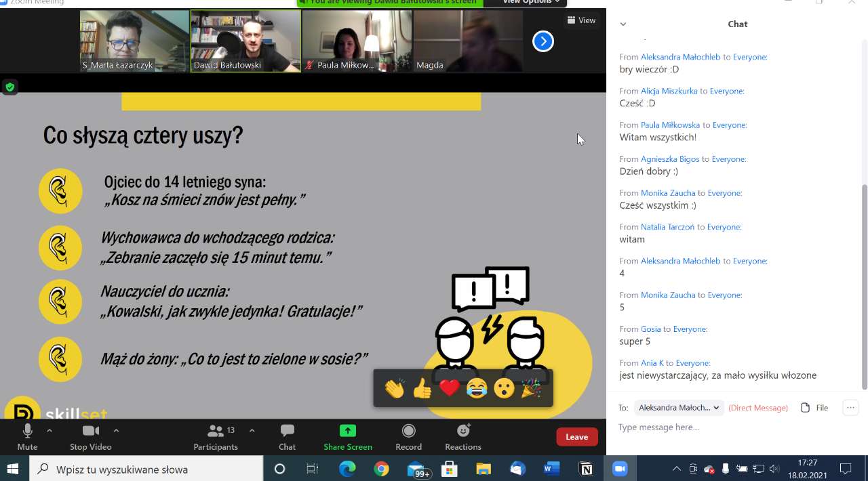Open the View Options menu

pos(531,2)
